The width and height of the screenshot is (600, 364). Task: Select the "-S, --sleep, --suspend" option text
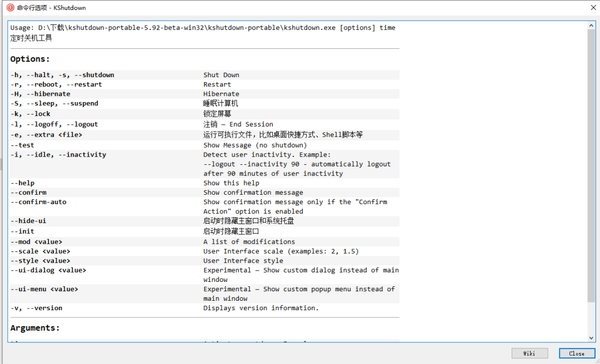(x=54, y=104)
